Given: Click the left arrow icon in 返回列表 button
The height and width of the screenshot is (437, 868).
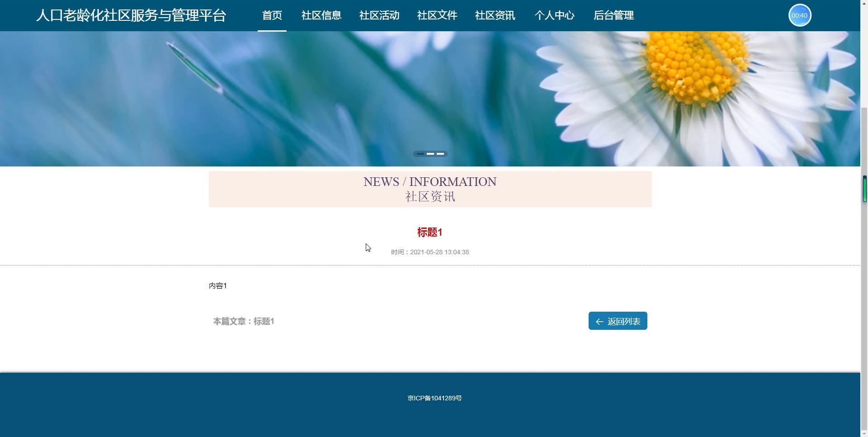Looking at the screenshot, I should coord(599,321).
